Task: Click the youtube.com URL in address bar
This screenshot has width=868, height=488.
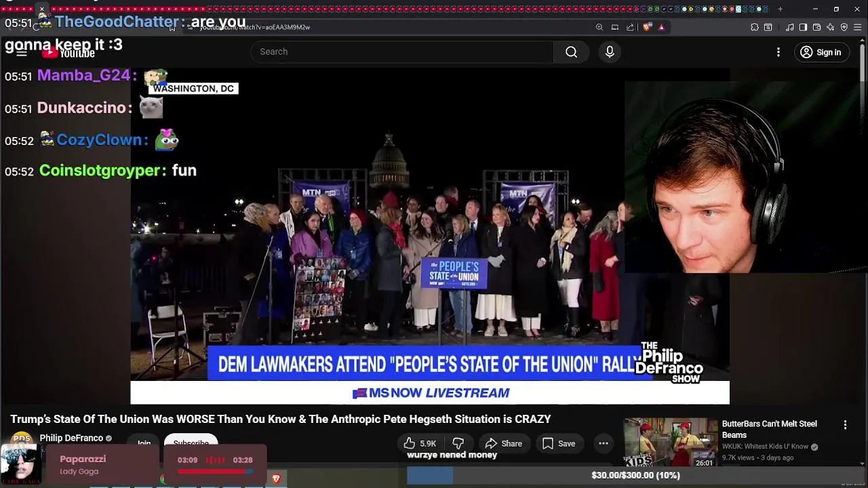Action: click(x=255, y=27)
